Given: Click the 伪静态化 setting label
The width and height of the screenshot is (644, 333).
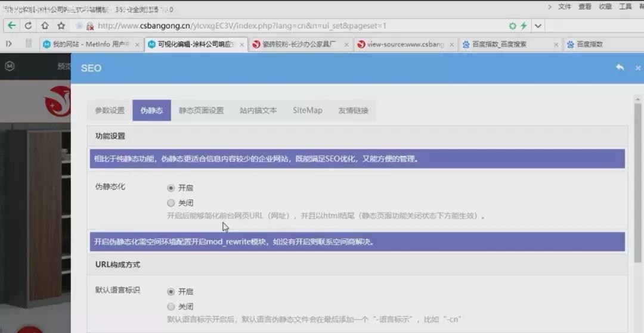Looking at the screenshot, I should (x=110, y=186).
